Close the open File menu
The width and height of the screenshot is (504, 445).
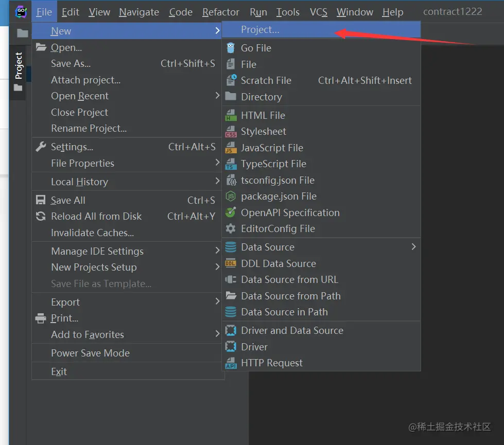click(44, 12)
